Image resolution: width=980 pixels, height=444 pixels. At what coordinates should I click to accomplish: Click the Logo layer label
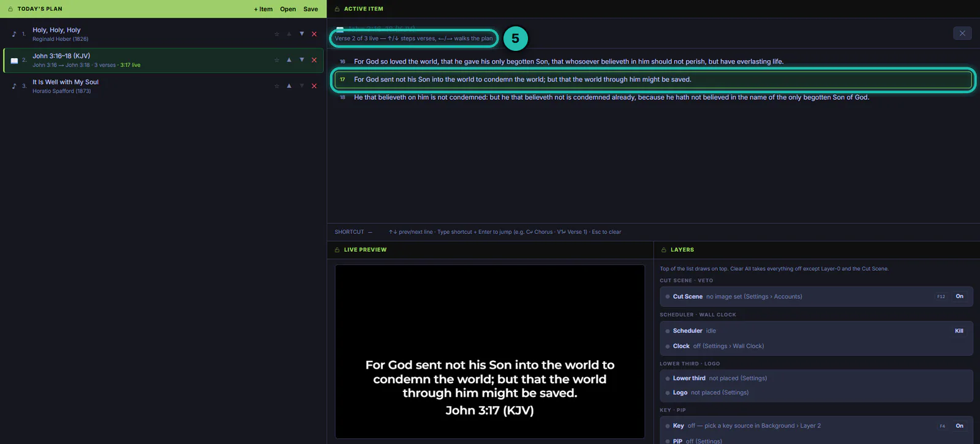point(680,393)
